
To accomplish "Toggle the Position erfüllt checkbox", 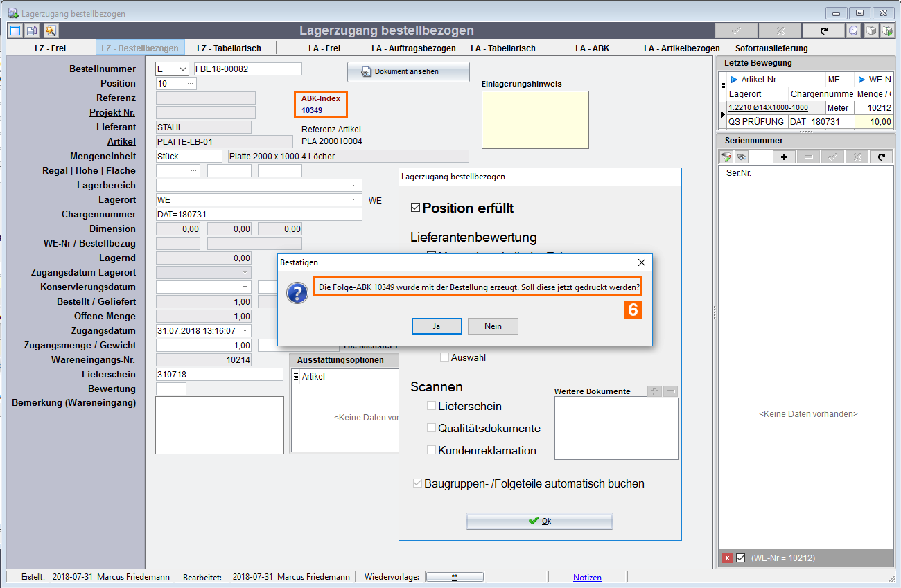I will coord(415,208).
